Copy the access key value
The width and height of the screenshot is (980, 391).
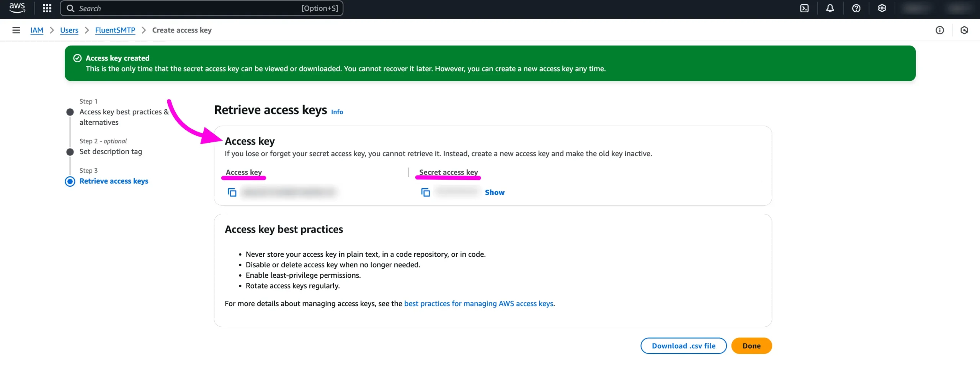(232, 192)
